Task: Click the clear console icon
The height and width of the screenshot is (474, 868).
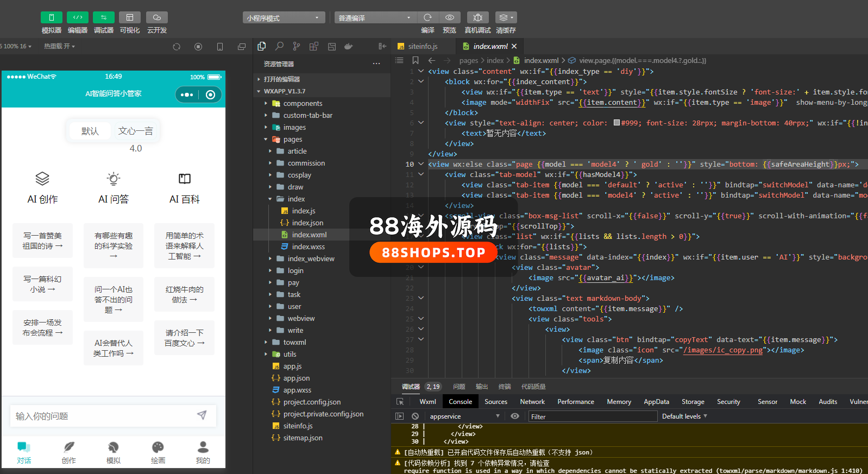Action: click(x=415, y=416)
